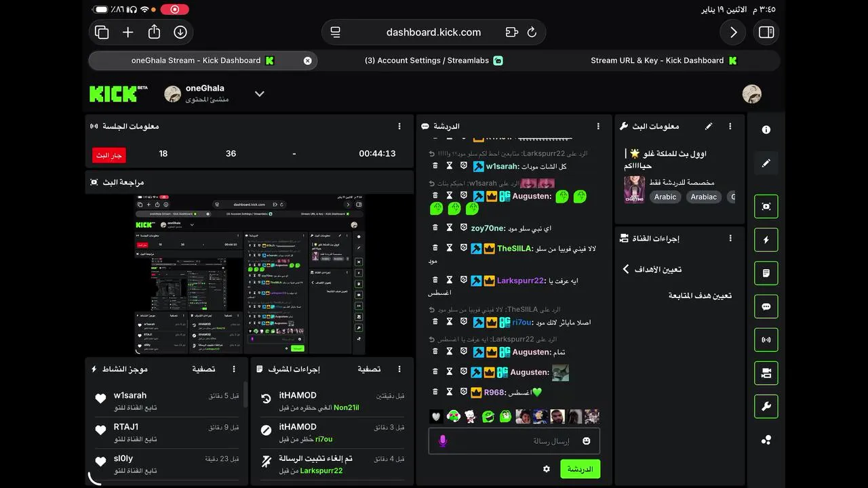Toggle the session info broadcast sidebar button
The width and height of the screenshot is (868, 488).
click(766, 340)
